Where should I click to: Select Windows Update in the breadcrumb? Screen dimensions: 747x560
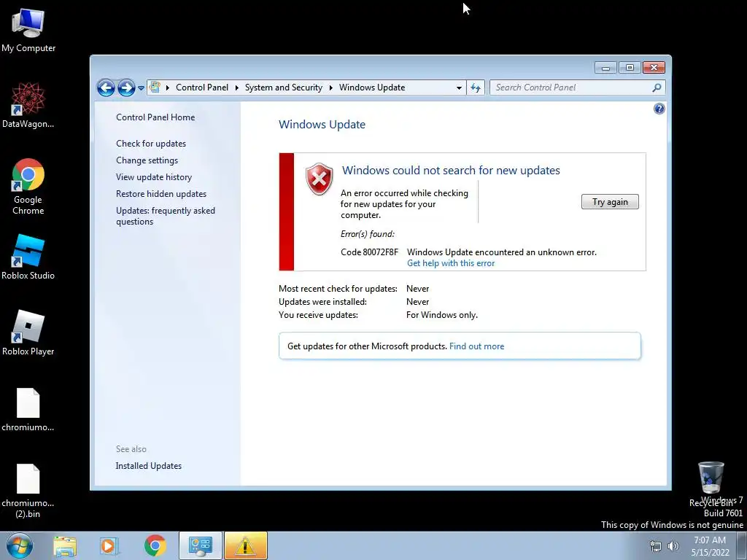click(x=372, y=87)
